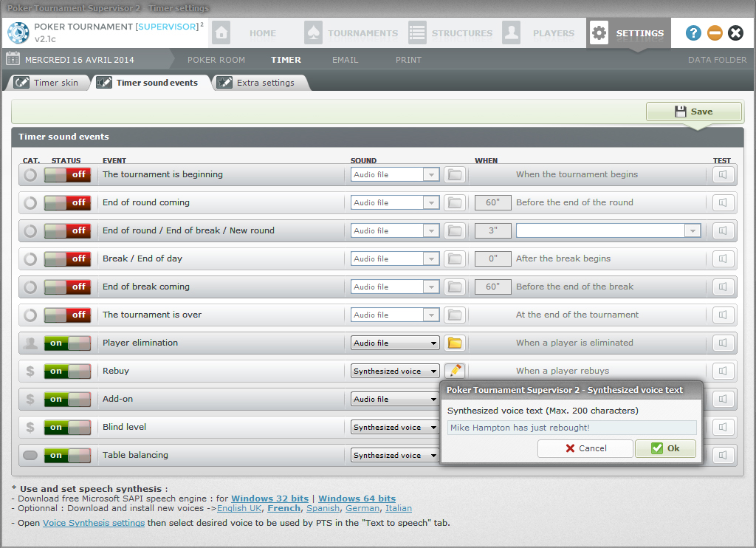The width and height of the screenshot is (756, 548).
Task: Open help via the question mark icon
Action: [693, 32]
